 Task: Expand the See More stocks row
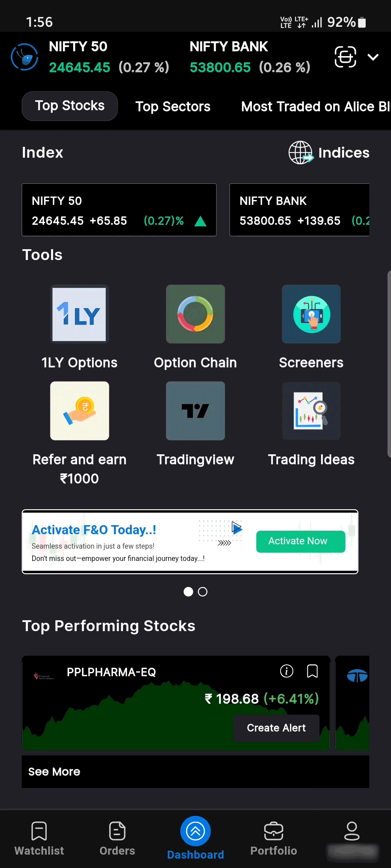195,772
